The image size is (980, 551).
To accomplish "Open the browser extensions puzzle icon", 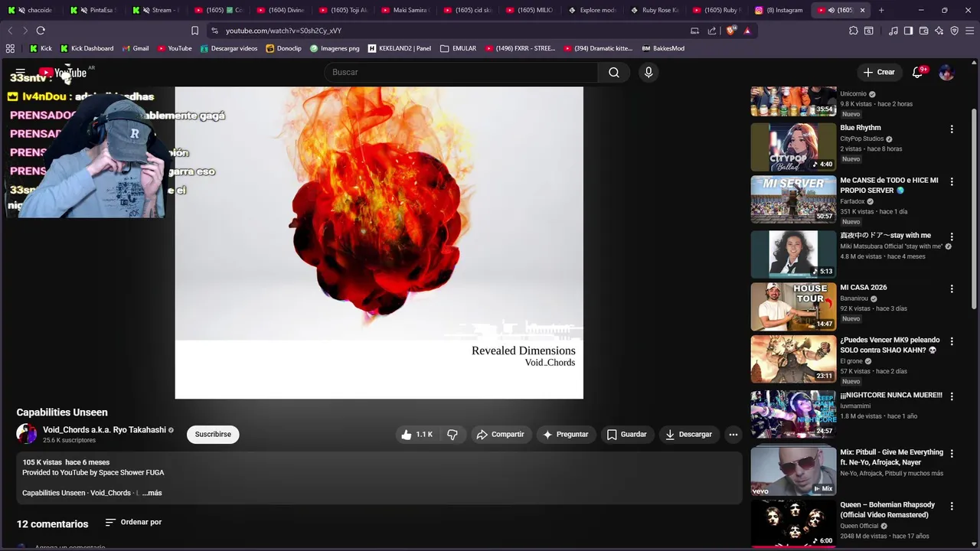I will [x=853, y=31].
